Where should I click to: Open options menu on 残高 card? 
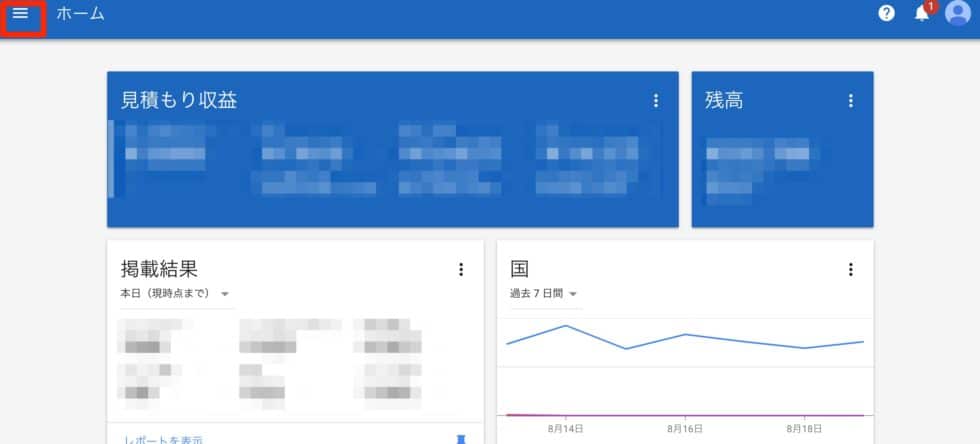pos(851,101)
